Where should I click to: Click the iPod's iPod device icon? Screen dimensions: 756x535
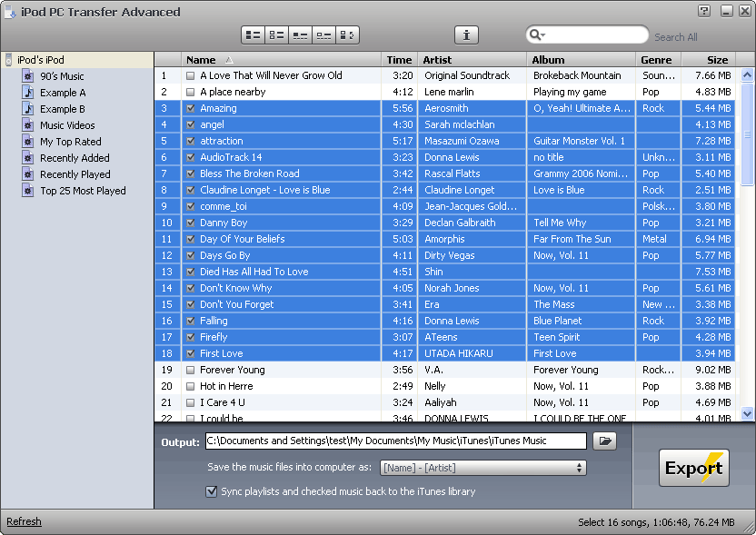[x=9, y=60]
